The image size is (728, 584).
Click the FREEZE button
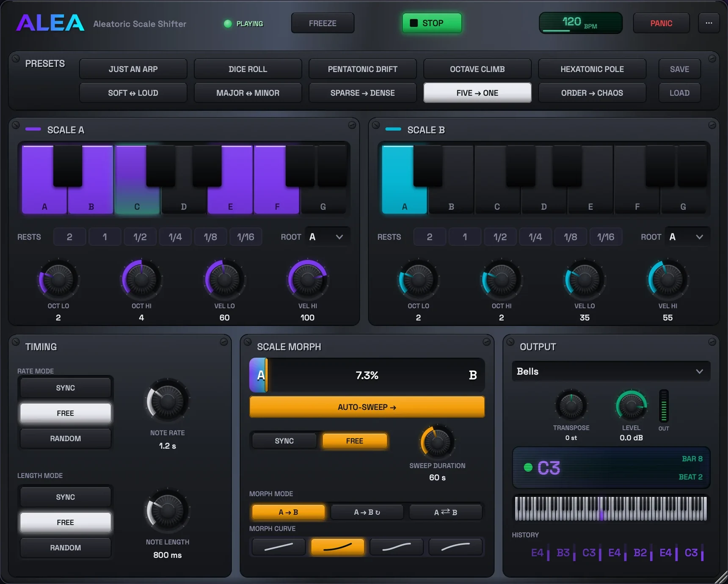pyautogui.click(x=323, y=23)
